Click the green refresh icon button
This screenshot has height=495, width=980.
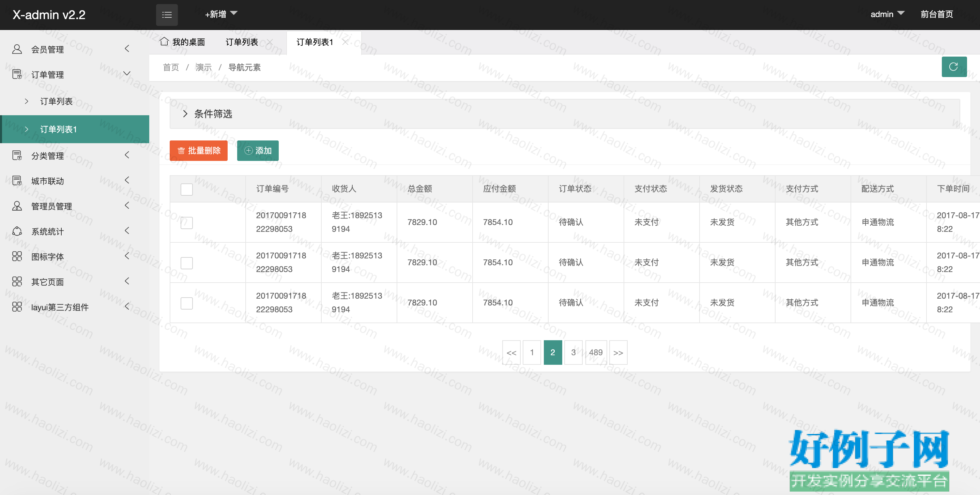[x=954, y=67]
